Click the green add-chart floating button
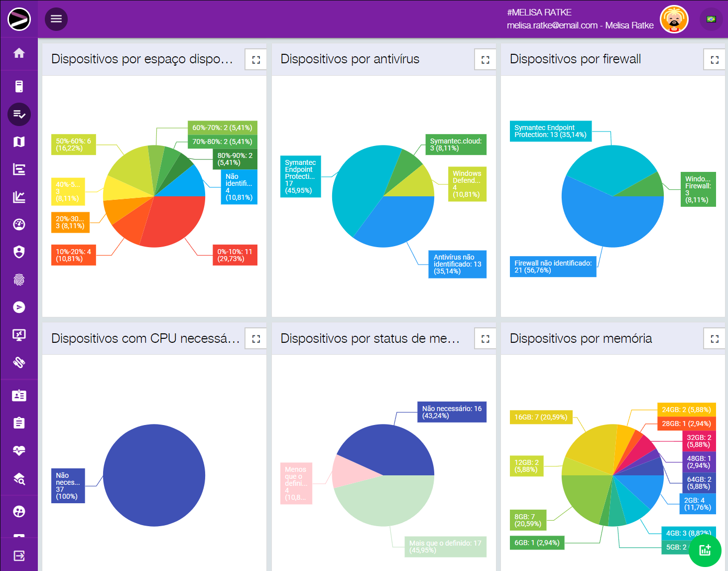The width and height of the screenshot is (728, 571). tap(705, 550)
